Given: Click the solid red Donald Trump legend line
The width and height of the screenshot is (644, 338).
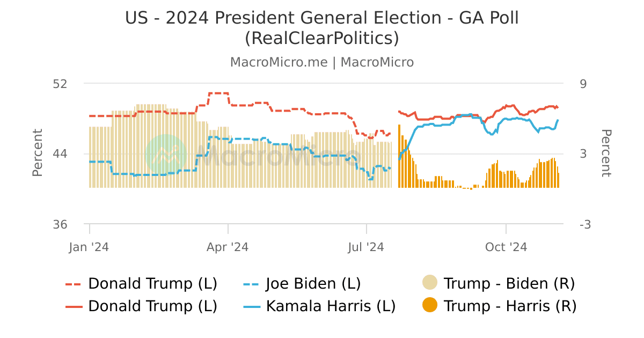Looking at the screenshot, I should (74, 306).
